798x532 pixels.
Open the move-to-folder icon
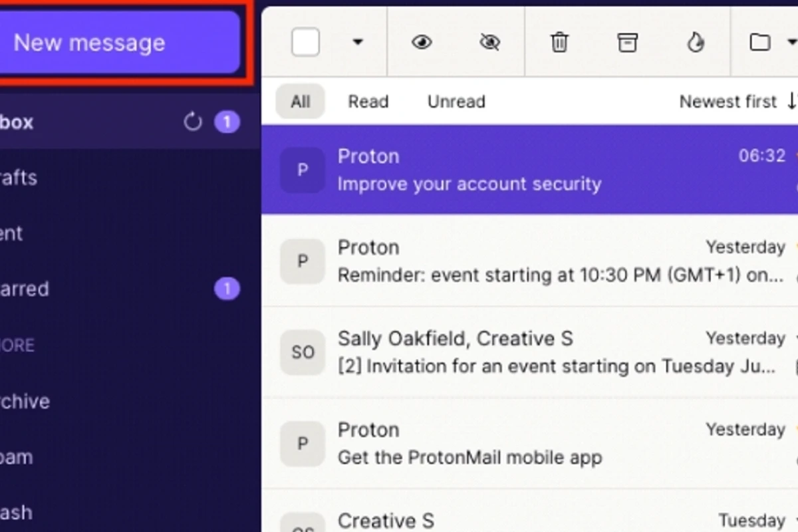pyautogui.click(x=760, y=43)
